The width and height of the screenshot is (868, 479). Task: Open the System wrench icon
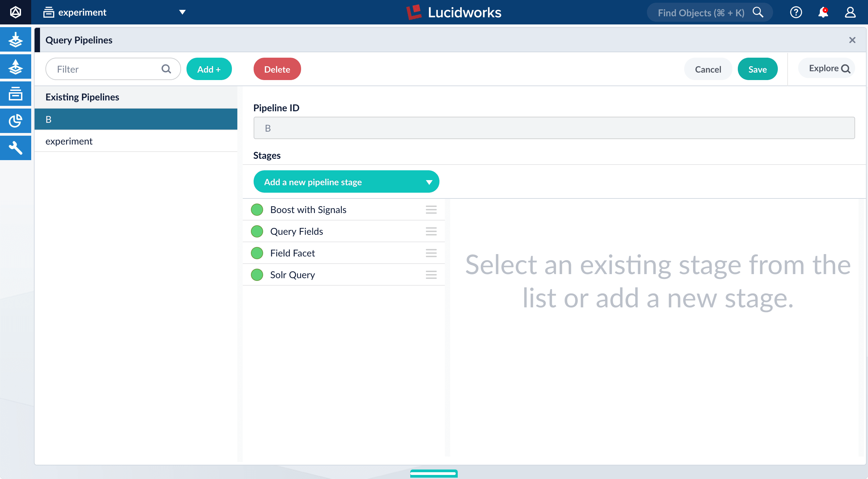[16, 148]
